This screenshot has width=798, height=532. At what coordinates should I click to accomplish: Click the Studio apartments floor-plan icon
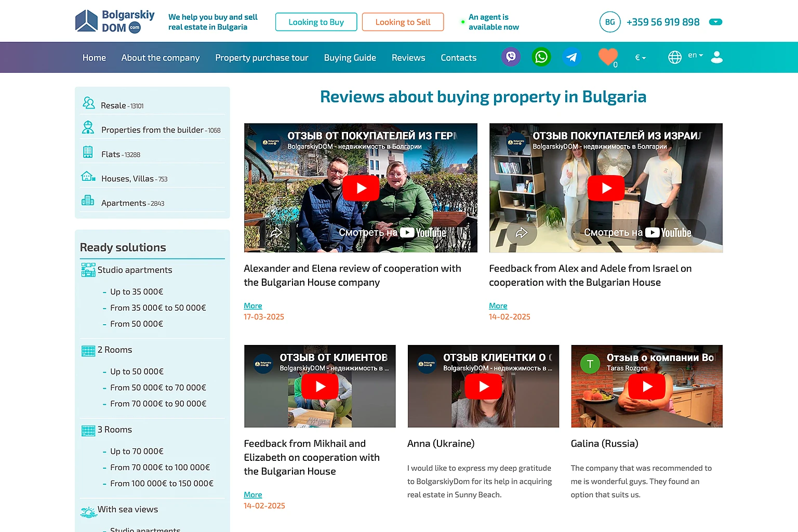pyautogui.click(x=88, y=270)
